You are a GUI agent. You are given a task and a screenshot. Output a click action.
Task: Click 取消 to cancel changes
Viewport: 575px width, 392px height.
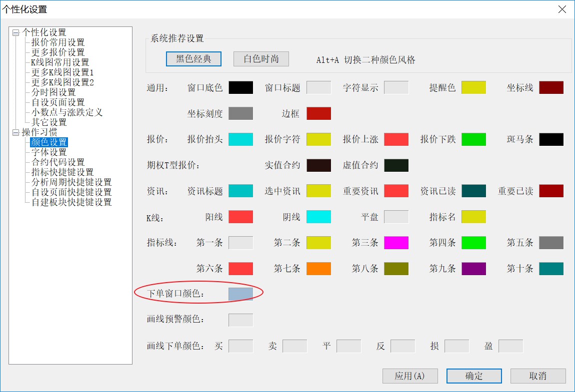538,376
